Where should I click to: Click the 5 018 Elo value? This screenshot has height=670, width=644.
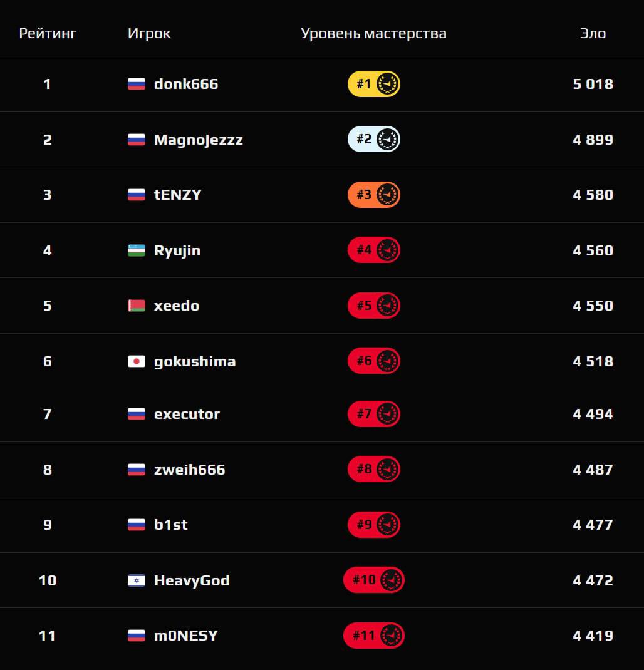coord(593,84)
